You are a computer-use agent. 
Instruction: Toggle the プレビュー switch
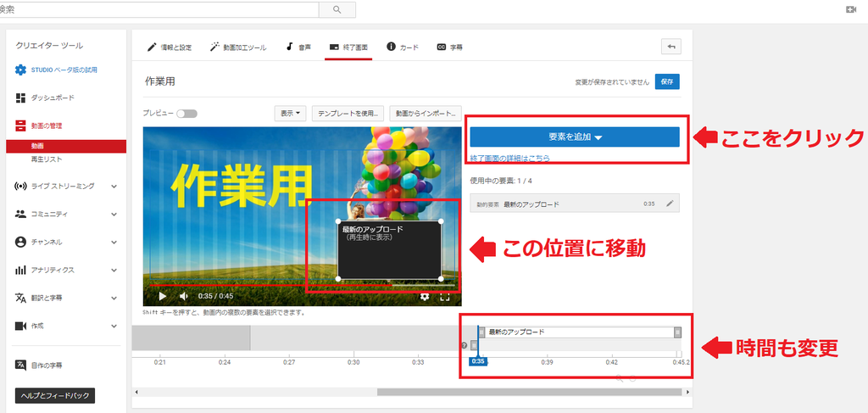[186, 114]
